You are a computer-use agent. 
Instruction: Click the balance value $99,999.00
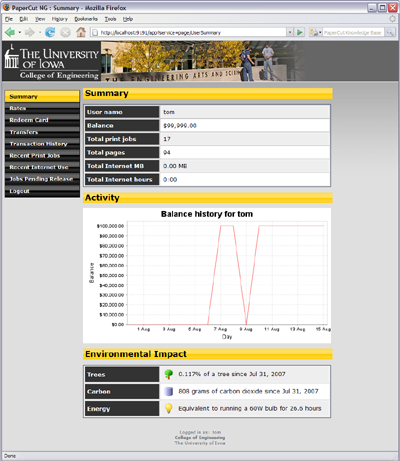180,126
